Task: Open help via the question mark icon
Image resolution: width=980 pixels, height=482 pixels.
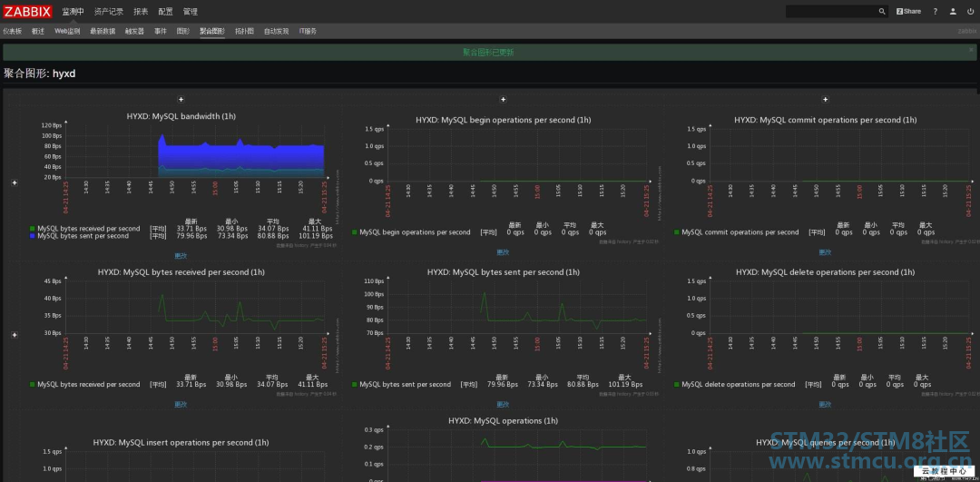Action: pos(936,11)
